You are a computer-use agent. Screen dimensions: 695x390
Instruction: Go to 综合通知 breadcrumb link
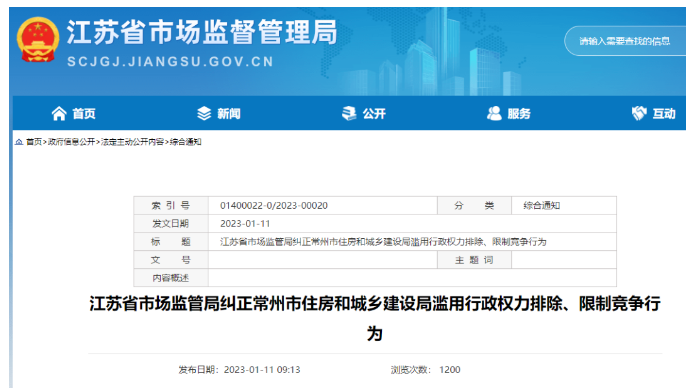[186, 142]
